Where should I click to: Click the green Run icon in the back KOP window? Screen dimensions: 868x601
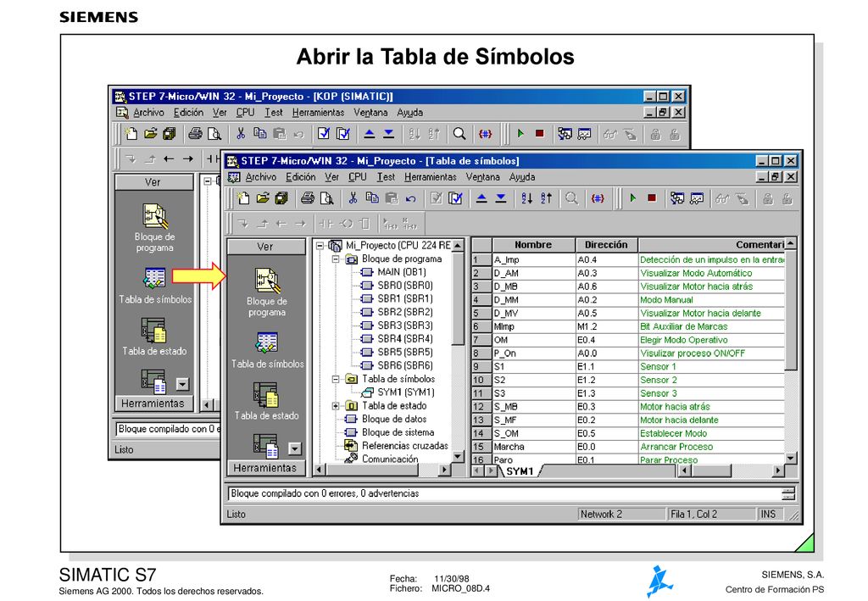[x=520, y=133]
